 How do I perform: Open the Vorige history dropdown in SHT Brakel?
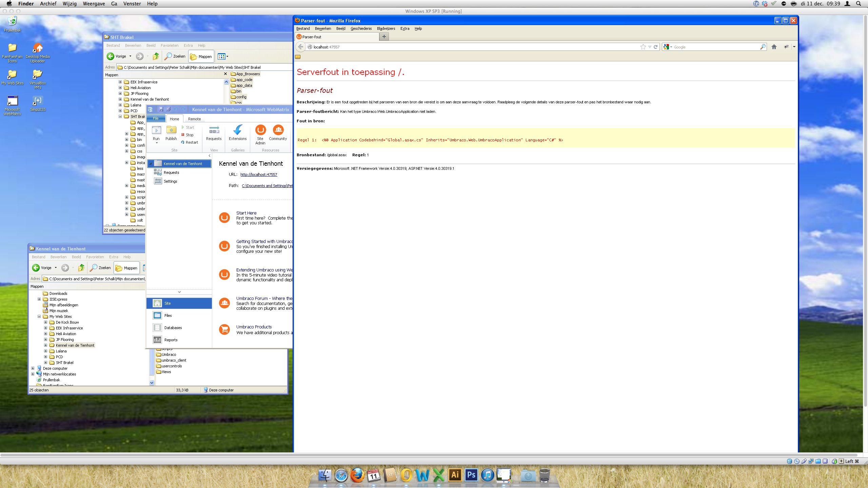[x=130, y=56]
